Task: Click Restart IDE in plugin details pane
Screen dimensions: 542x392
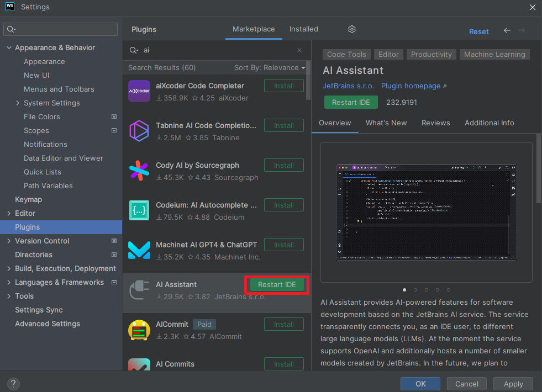Action: (351, 102)
